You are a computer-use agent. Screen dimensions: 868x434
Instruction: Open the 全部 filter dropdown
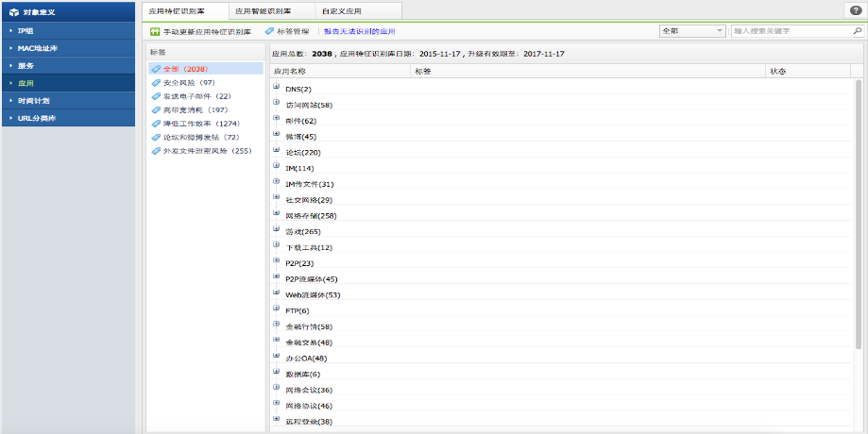pyautogui.click(x=693, y=31)
